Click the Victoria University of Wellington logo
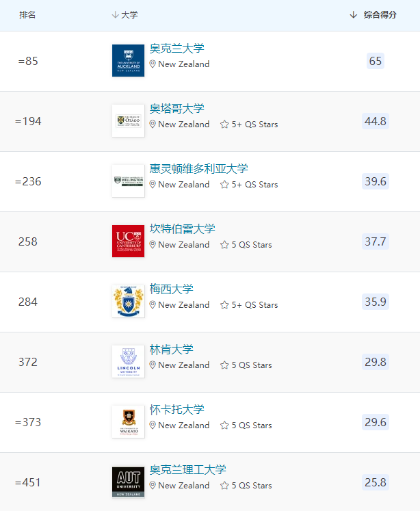 tap(128, 181)
